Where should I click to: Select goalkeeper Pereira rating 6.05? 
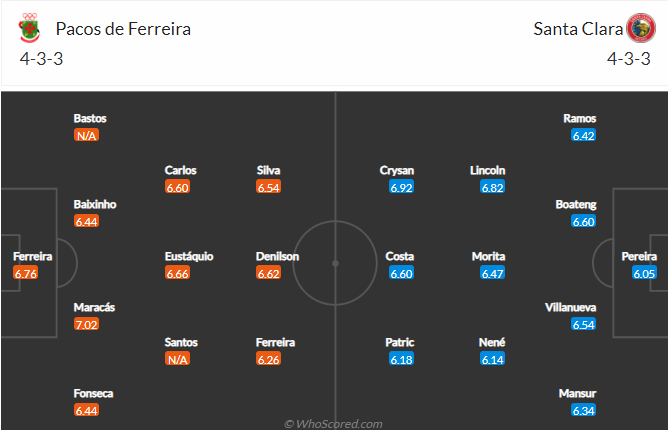[x=644, y=273]
